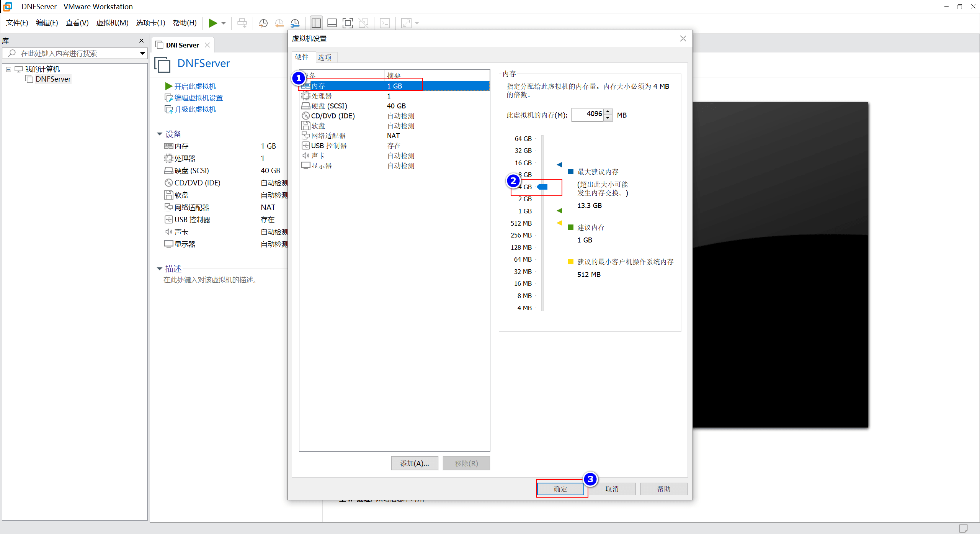Click the green power-on play icon in toolbar

click(x=213, y=23)
